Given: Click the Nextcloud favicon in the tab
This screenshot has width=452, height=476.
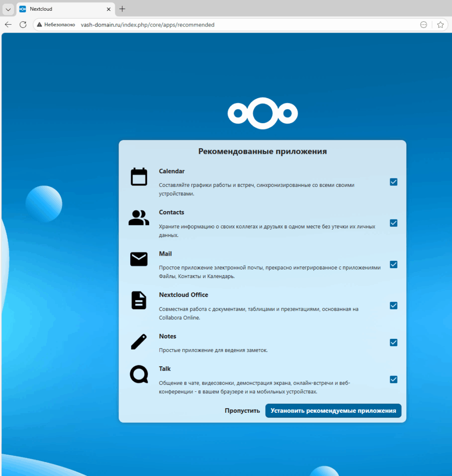Looking at the screenshot, I should coord(23,9).
